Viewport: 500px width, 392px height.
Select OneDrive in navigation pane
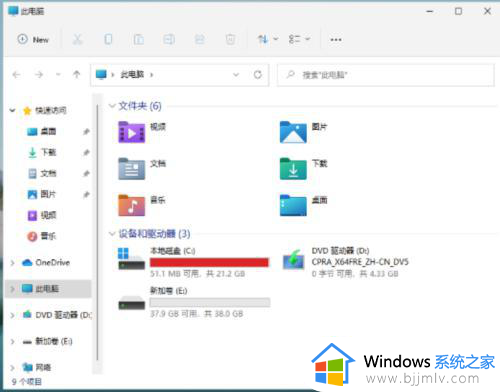[46, 263]
